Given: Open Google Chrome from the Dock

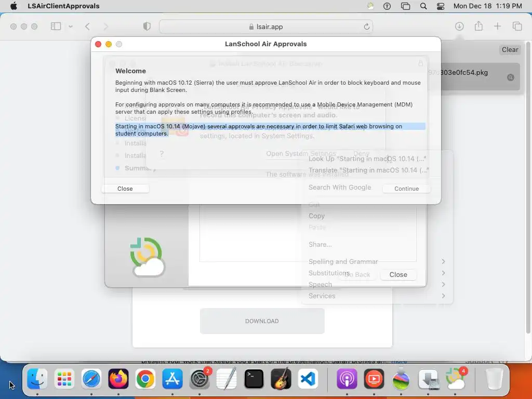Looking at the screenshot, I should click(x=145, y=379).
